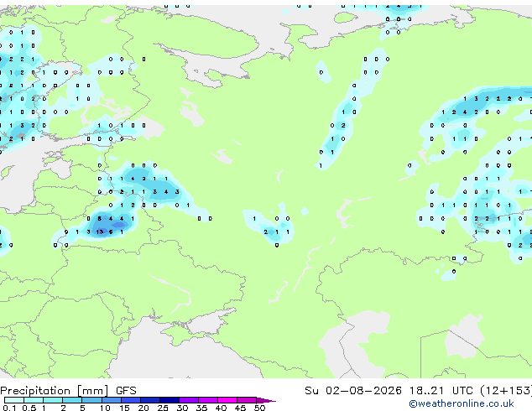Open the weatheronline.co.uk copyright link
The width and height of the screenshot is (532, 411).
461,403
